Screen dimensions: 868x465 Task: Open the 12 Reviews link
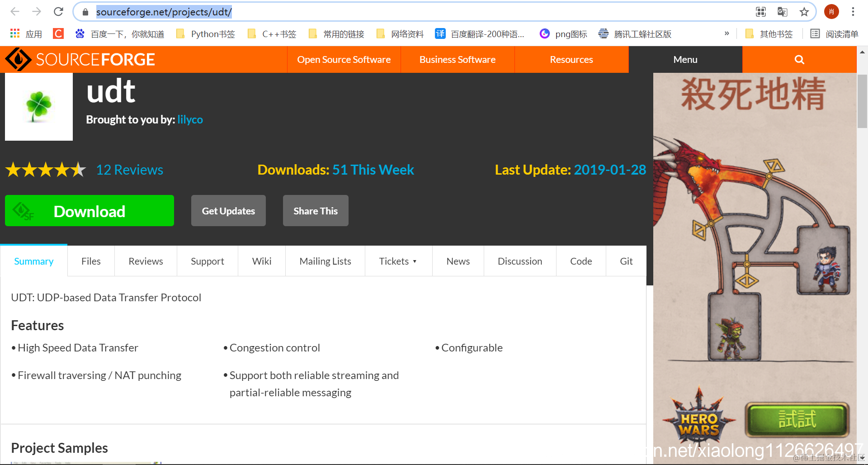click(130, 170)
